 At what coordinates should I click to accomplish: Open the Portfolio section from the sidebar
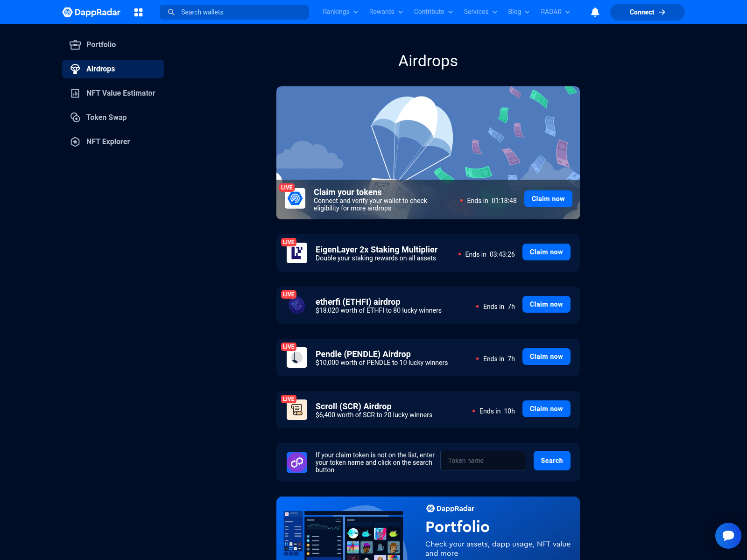tap(101, 44)
